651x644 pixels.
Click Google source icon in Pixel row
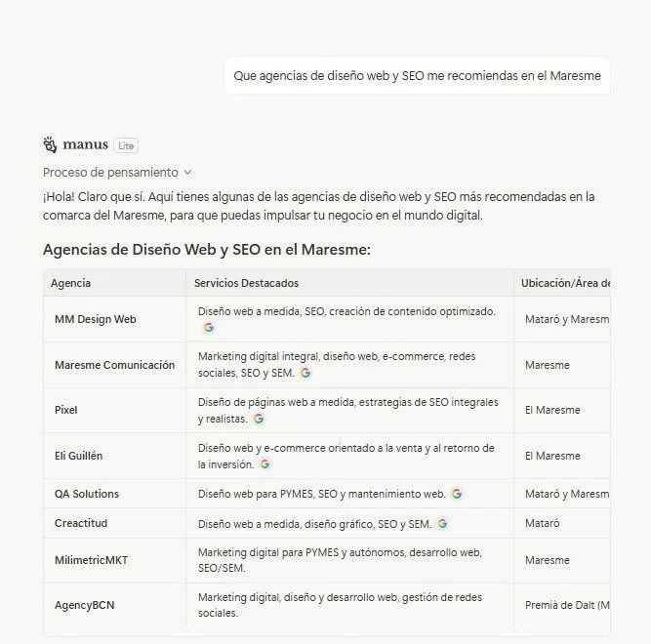(x=259, y=419)
